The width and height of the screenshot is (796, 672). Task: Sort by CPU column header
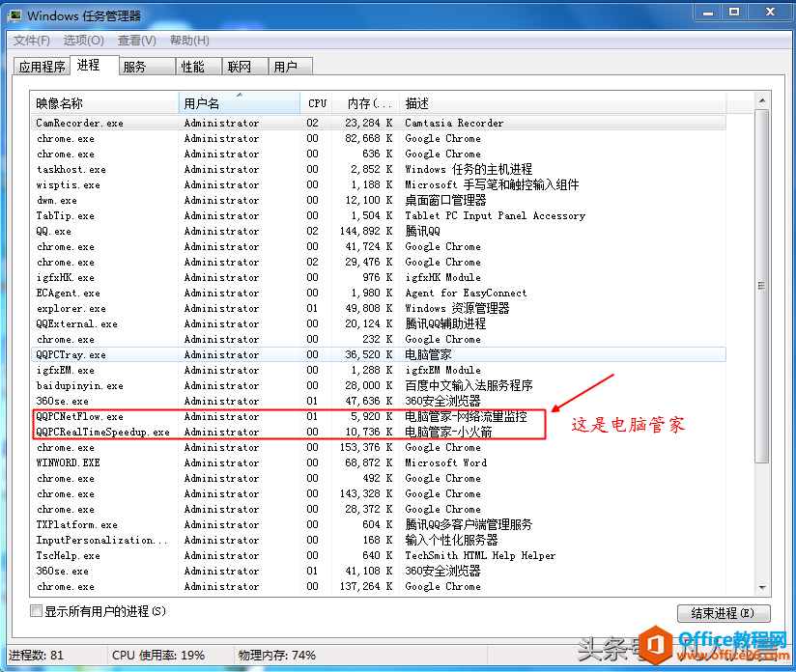(x=317, y=103)
